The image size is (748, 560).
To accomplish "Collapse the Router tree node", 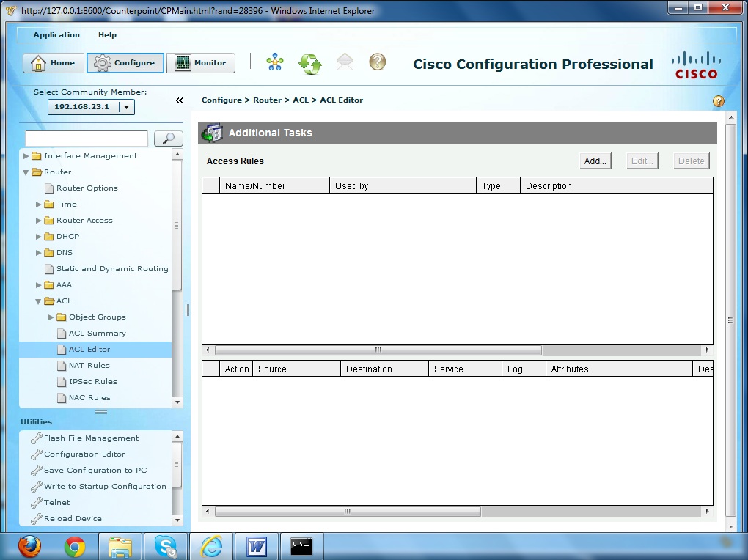I will click(27, 172).
